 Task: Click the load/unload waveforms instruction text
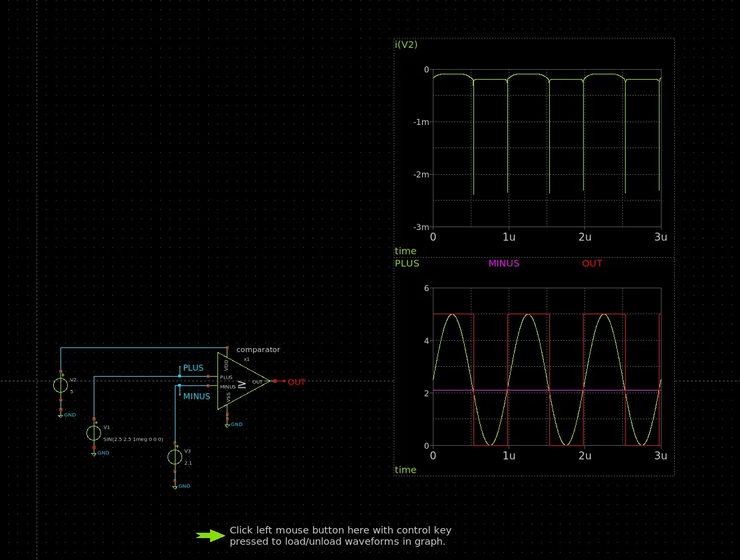pos(340,536)
